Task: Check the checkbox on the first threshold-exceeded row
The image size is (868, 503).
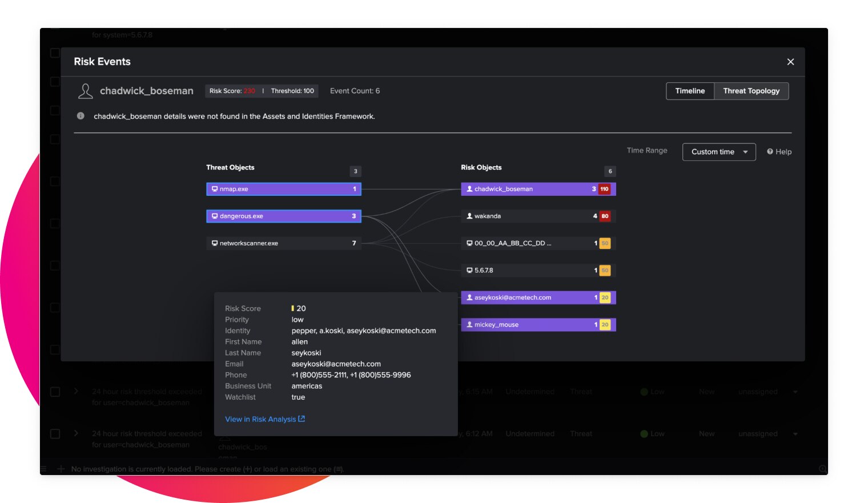Action: point(55,392)
